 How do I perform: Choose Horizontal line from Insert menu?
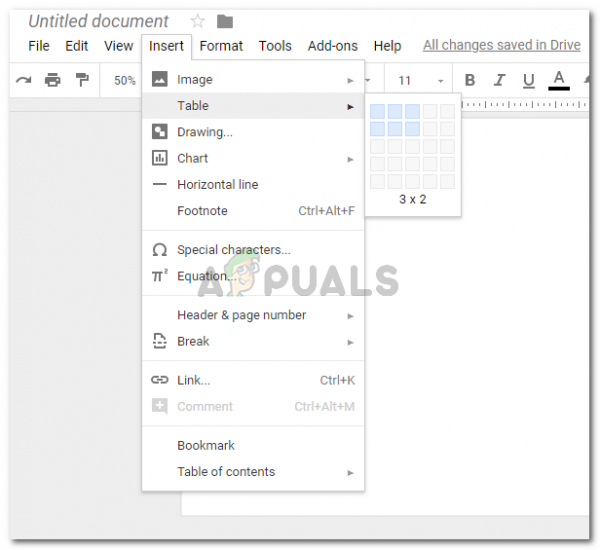tap(253, 184)
